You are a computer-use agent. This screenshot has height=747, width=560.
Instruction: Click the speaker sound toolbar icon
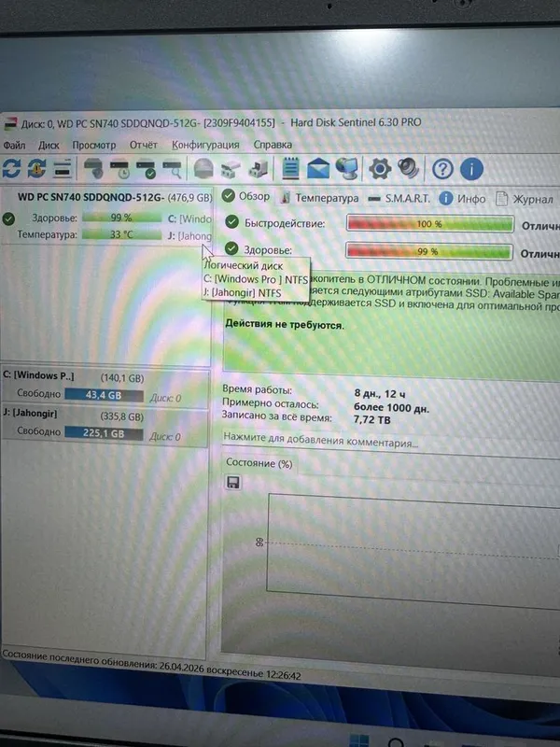(x=409, y=168)
